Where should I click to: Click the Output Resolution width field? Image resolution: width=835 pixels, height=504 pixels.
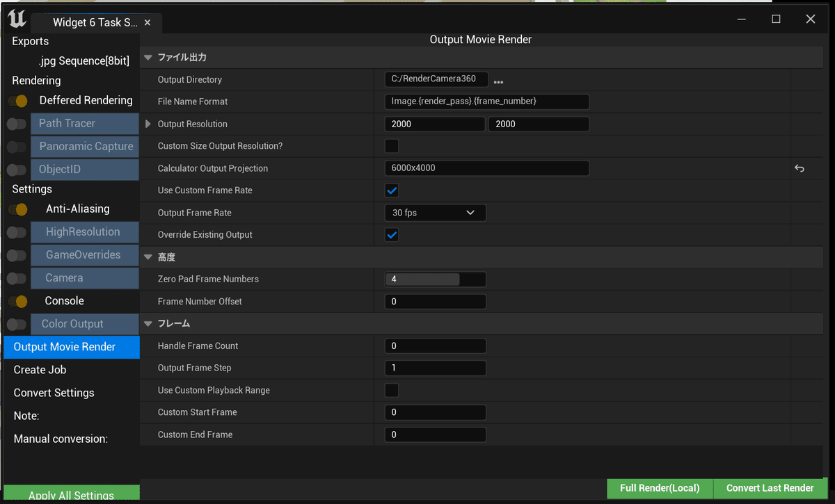435,124
